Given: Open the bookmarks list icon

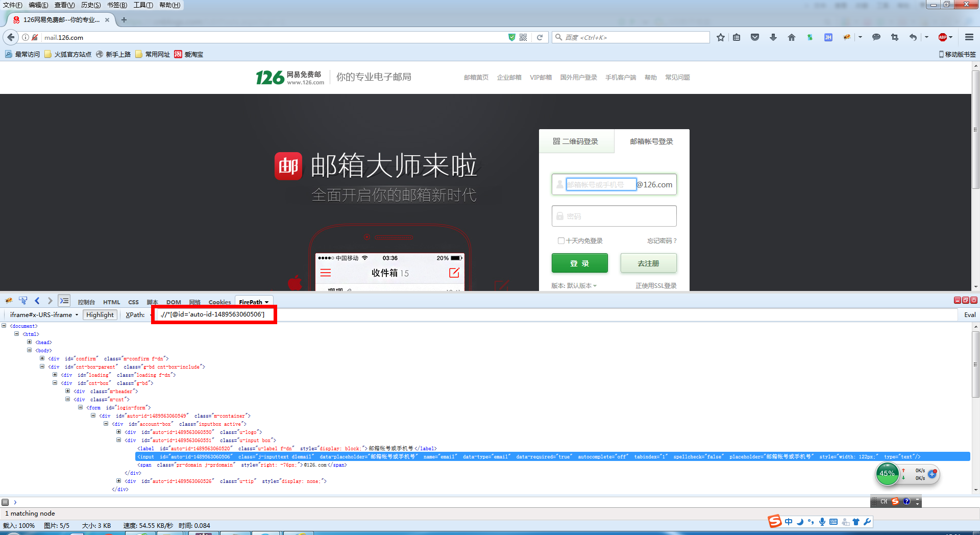Looking at the screenshot, I should pos(737,37).
